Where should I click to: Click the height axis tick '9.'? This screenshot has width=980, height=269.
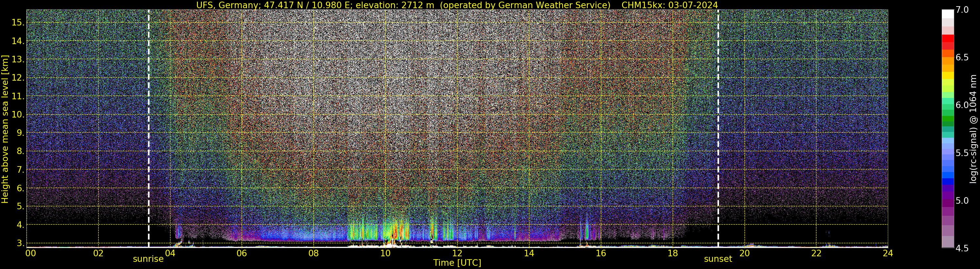coord(20,133)
